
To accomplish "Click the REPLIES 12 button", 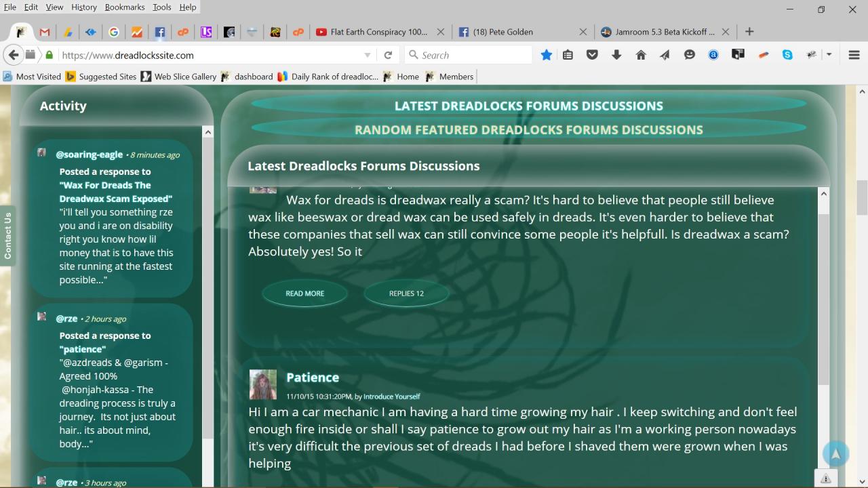I will pyautogui.click(x=406, y=293).
